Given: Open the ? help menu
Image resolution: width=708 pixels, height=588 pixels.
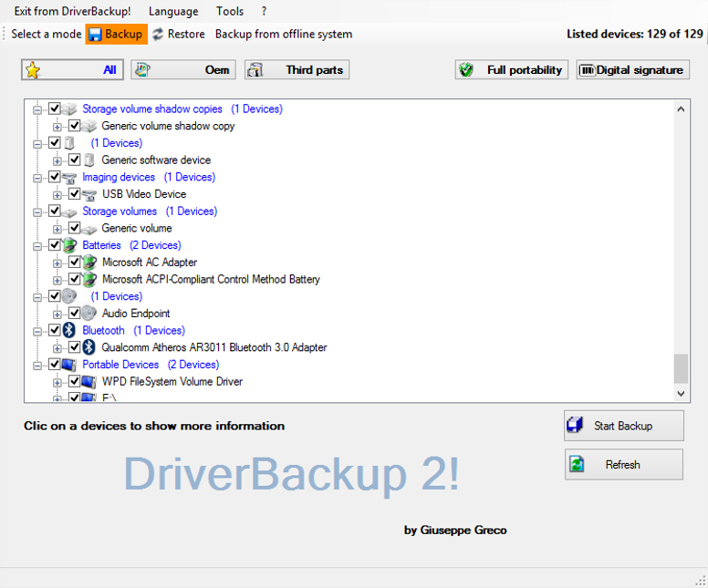Looking at the screenshot, I should 264,11.
